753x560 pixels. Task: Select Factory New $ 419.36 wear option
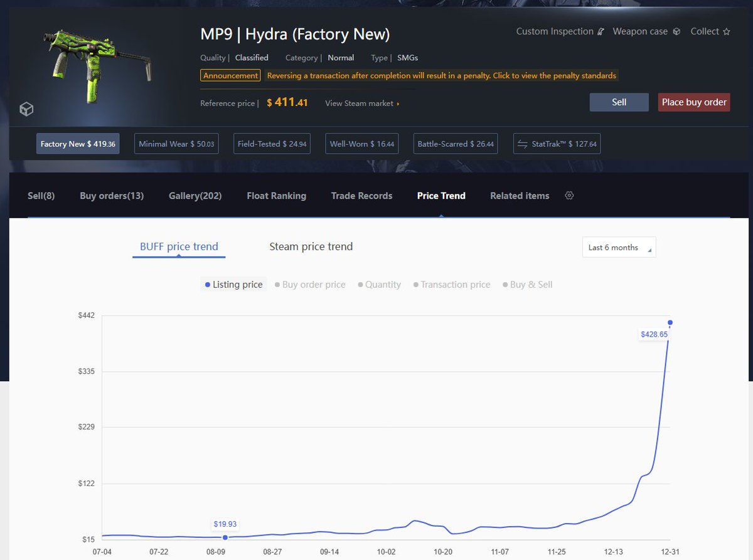coord(78,144)
